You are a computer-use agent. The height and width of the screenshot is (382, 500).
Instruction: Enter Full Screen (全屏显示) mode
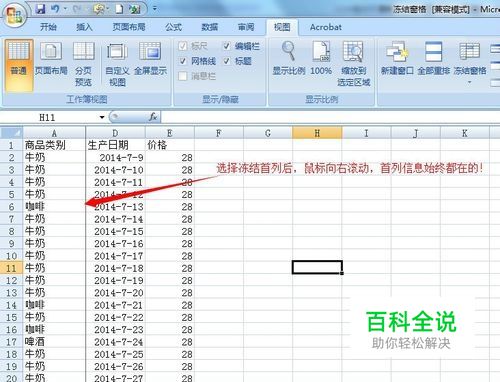150,58
